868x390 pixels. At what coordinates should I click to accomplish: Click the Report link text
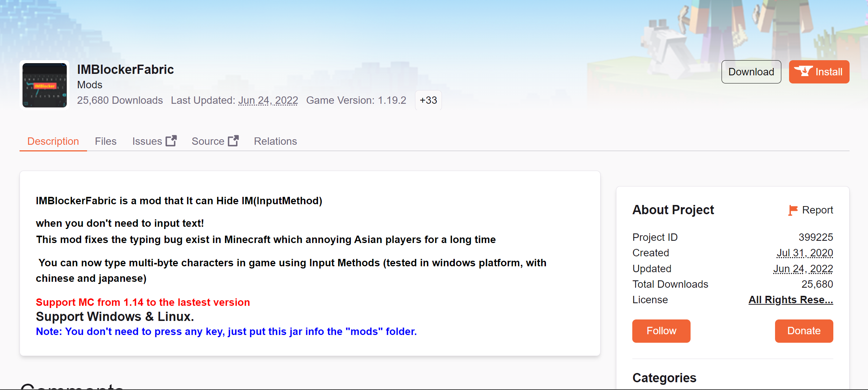pos(817,210)
